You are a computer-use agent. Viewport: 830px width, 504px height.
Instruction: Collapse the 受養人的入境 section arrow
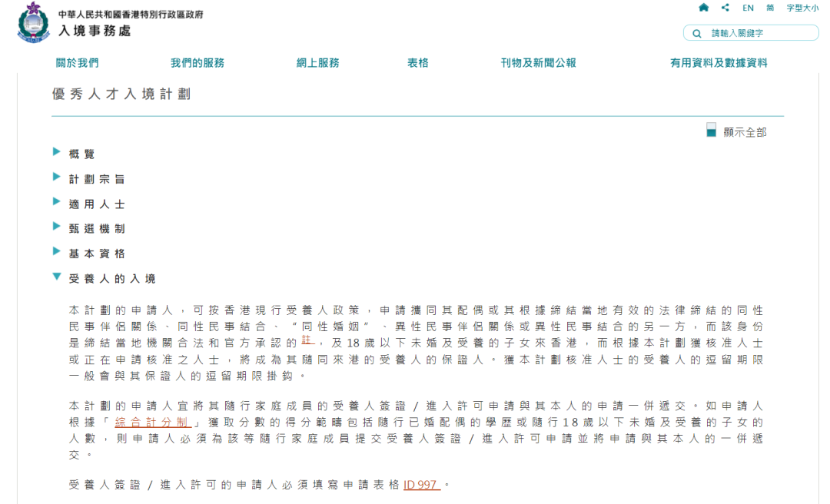(57, 277)
